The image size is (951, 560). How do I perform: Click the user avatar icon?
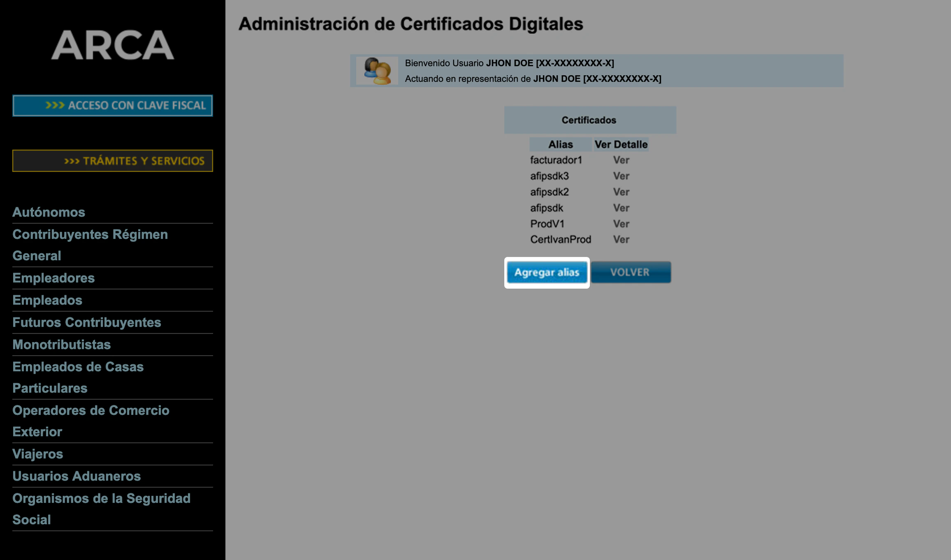(x=377, y=71)
